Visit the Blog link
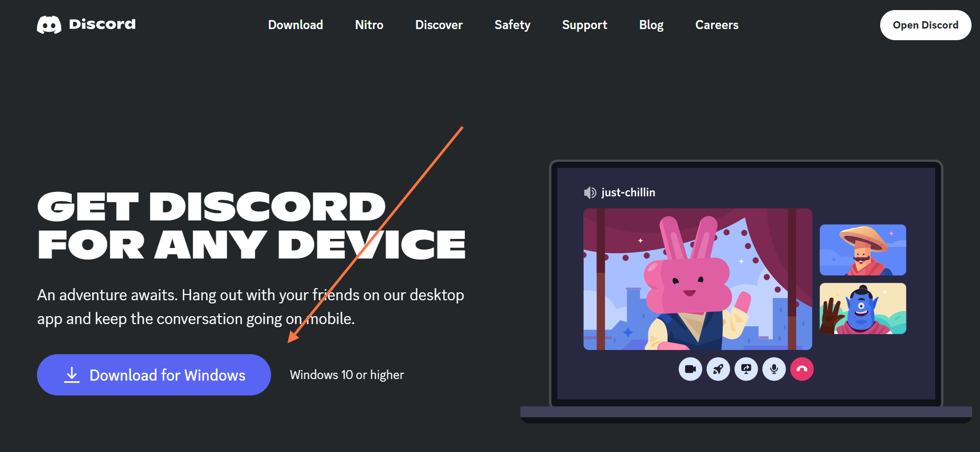Image resolution: width=980 pixels, height=452 pixels. point(651,25)
